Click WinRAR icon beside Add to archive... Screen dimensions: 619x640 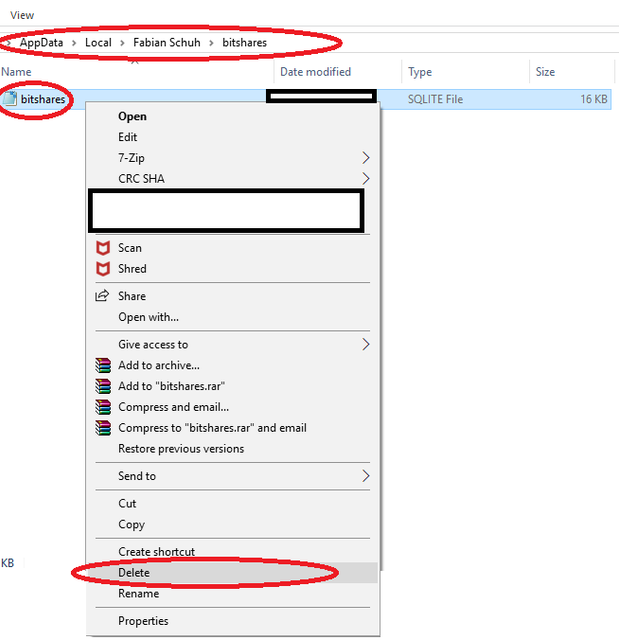103,365
